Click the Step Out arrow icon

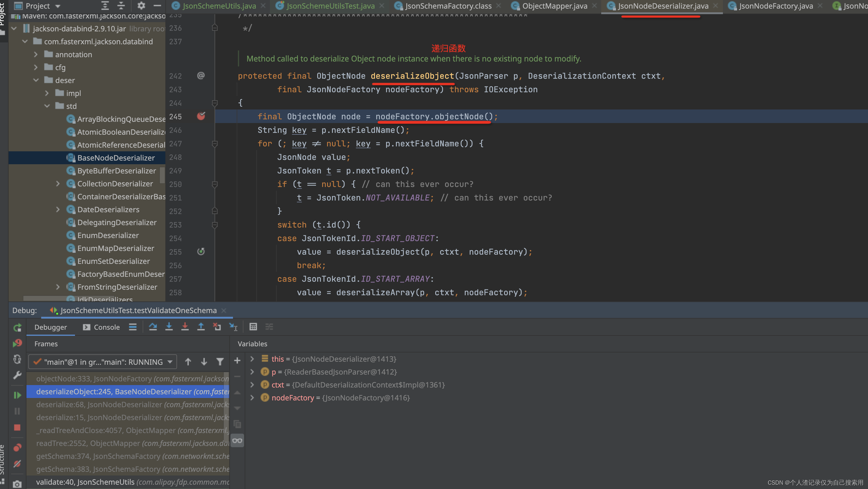tap(201, 327)
